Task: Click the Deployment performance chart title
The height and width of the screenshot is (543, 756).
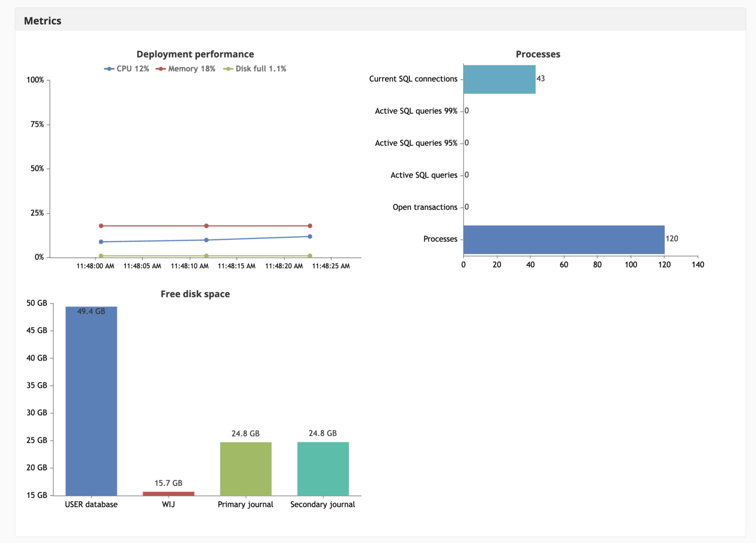Action: 195,54
